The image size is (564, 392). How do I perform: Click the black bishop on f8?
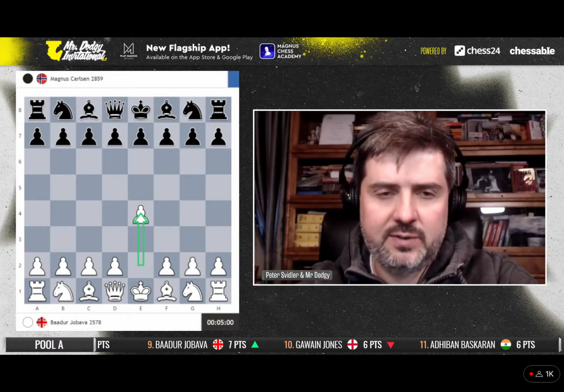point(166,110)
